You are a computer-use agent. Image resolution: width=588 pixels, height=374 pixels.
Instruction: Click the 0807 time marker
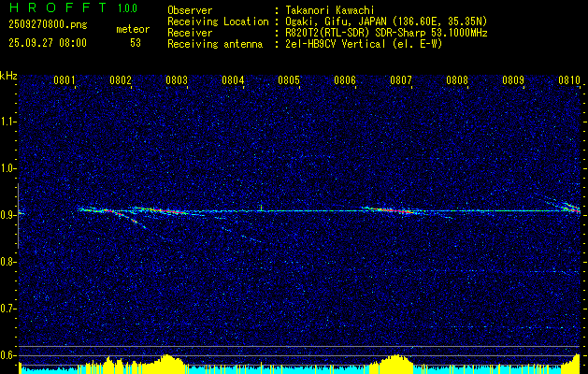point(401,79)
